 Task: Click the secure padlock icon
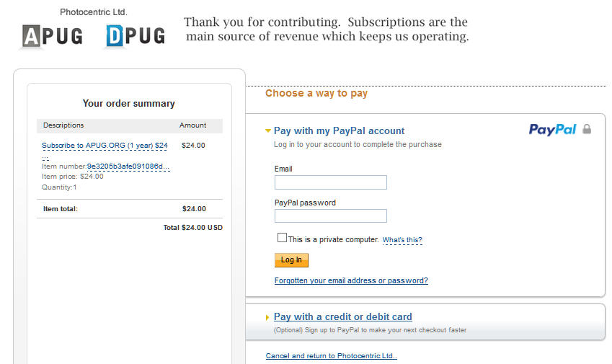pos(587,130)
